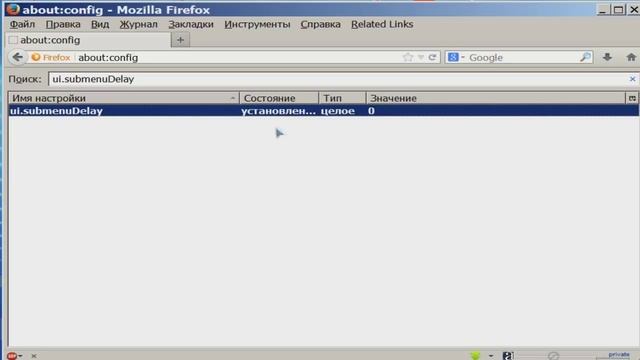Open the Adblock Plus dropdown arrow
The image size is (640, 360).
click(20, 356)
